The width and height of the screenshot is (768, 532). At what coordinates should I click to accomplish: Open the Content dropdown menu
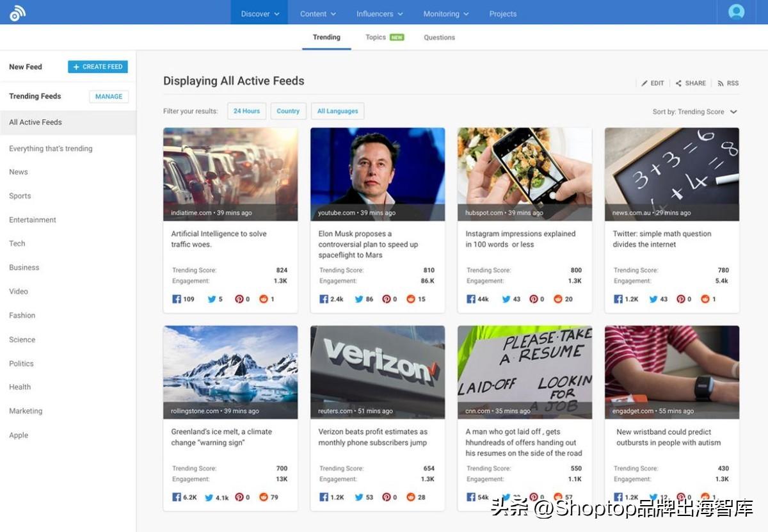point(318,13)
